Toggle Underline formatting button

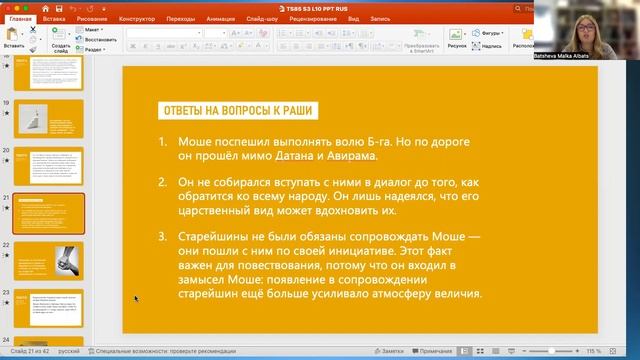[x=158, y=47]
